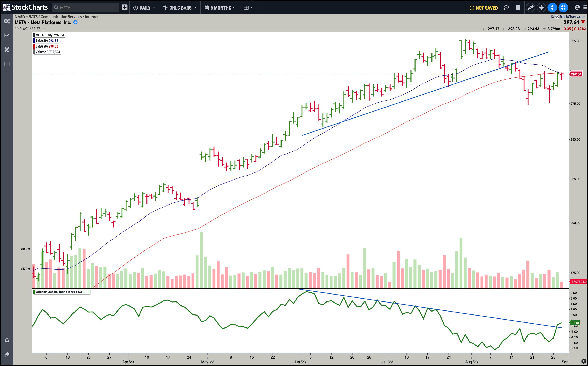Screen dimensions: 588x366
Task: Click the SMA(50) red legend swatch
Action: pyautogui.click(x=34, y=46)
